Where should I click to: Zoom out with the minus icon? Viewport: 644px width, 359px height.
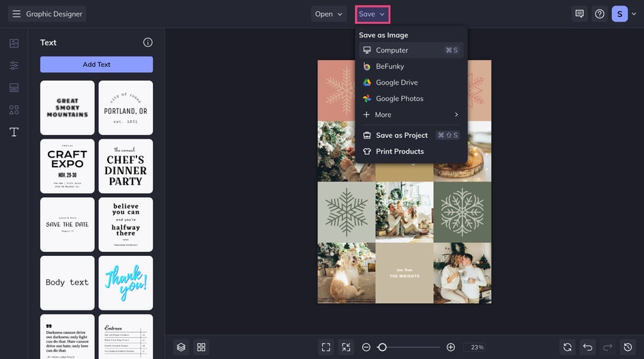click(x=366, y=347)
